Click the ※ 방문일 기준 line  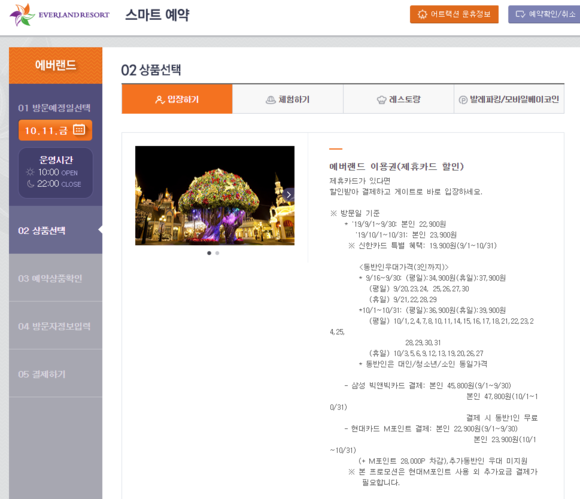pos(355,213)
